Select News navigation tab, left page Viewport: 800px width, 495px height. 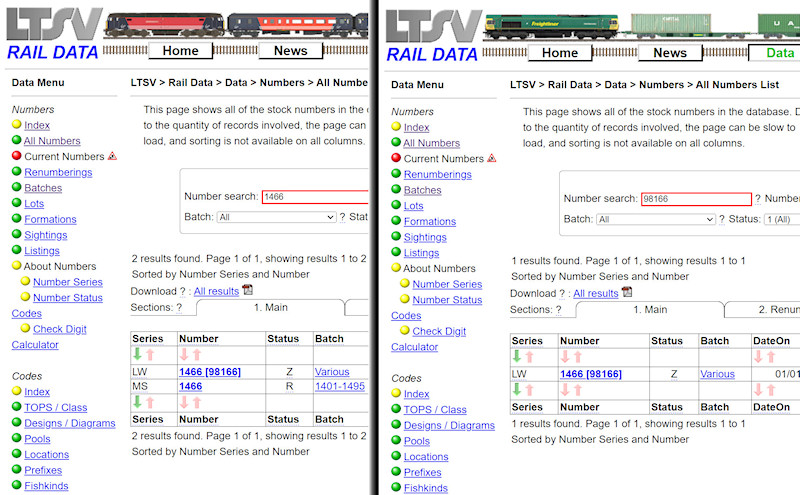coord(291,51)
